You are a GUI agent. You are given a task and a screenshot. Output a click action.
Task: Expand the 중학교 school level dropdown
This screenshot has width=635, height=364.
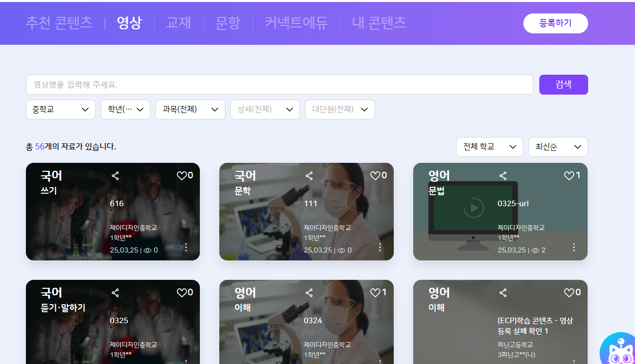click(60, 110)
